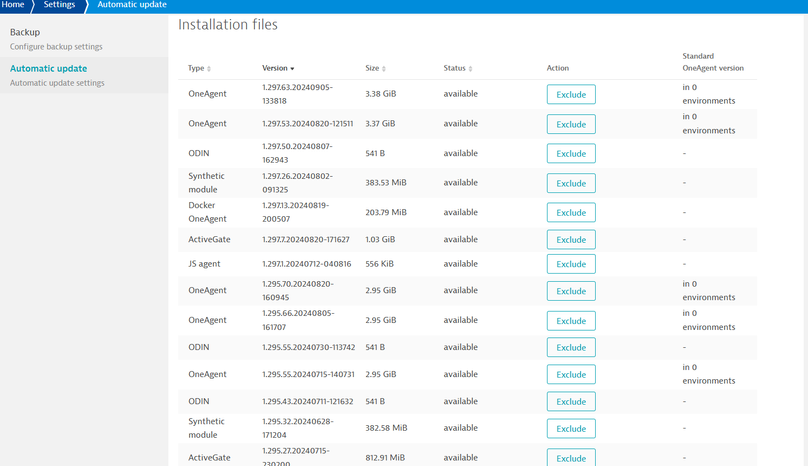
Task: Exclude OneAgent version 1.295.70
Action: coord(571,291)
